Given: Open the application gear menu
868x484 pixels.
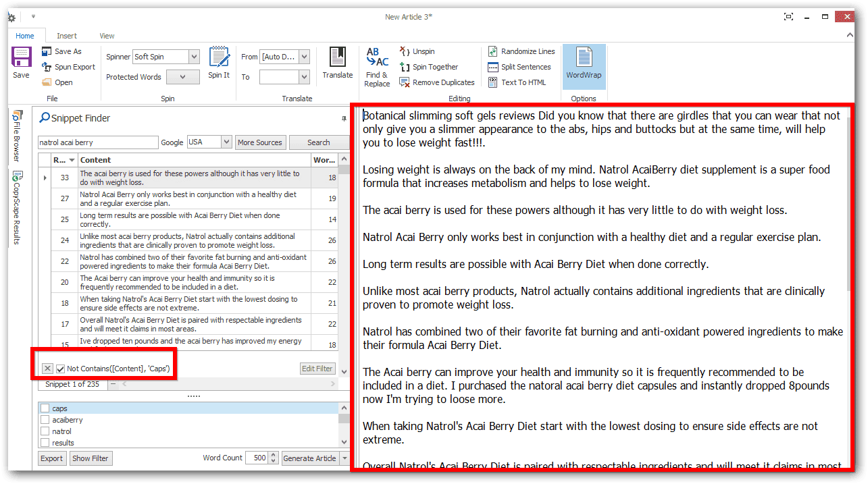Looking at the screenshot, I should (x=11, y=17).
